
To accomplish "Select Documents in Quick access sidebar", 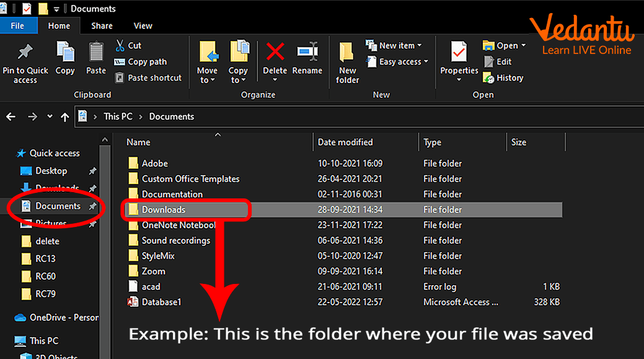I will (x=58, y=206).
